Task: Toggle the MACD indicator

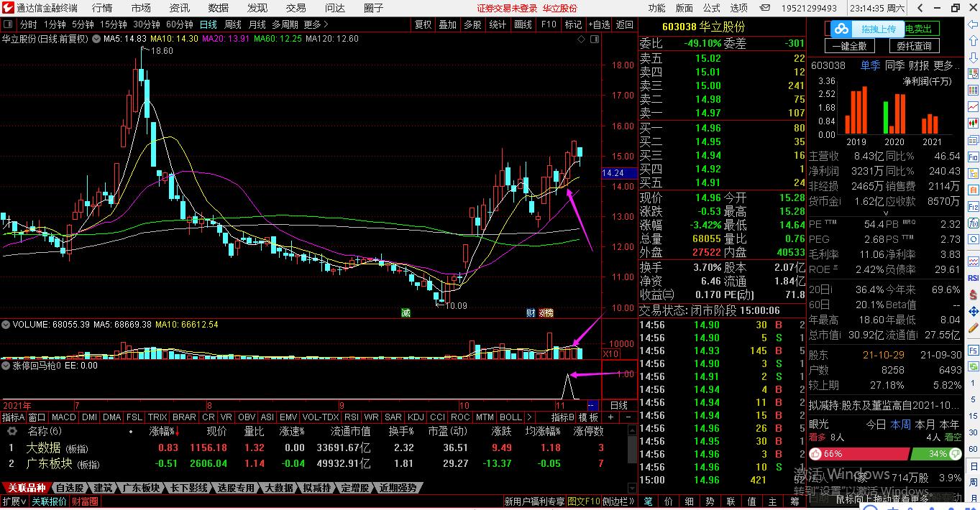Action: coord(63,417)
